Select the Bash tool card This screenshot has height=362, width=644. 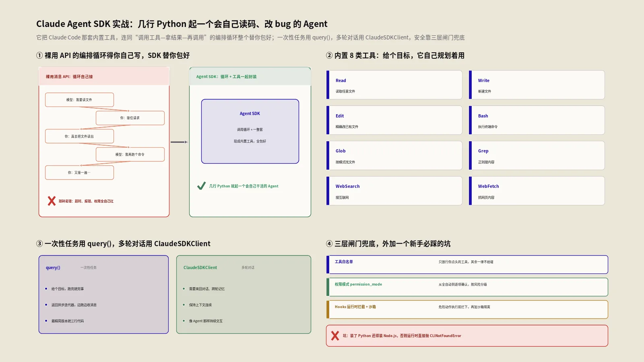tap(537, 120)
